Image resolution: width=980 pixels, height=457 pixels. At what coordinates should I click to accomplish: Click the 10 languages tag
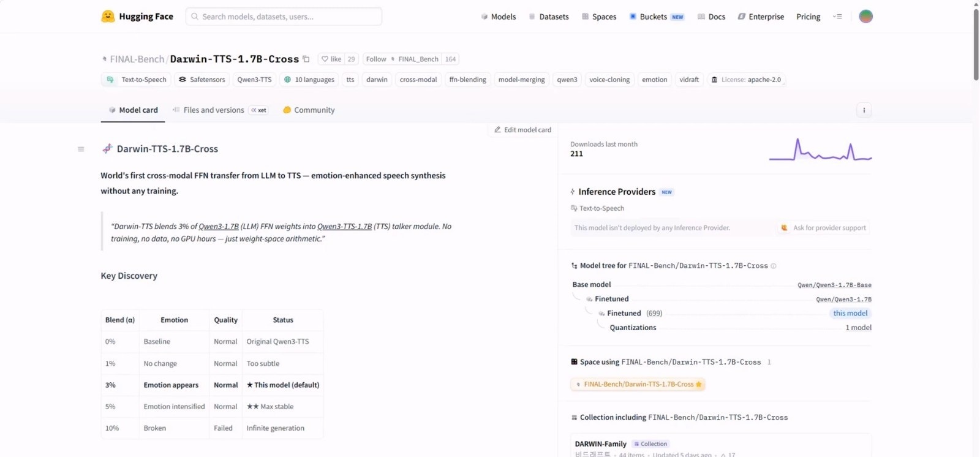tap(309, 80)
